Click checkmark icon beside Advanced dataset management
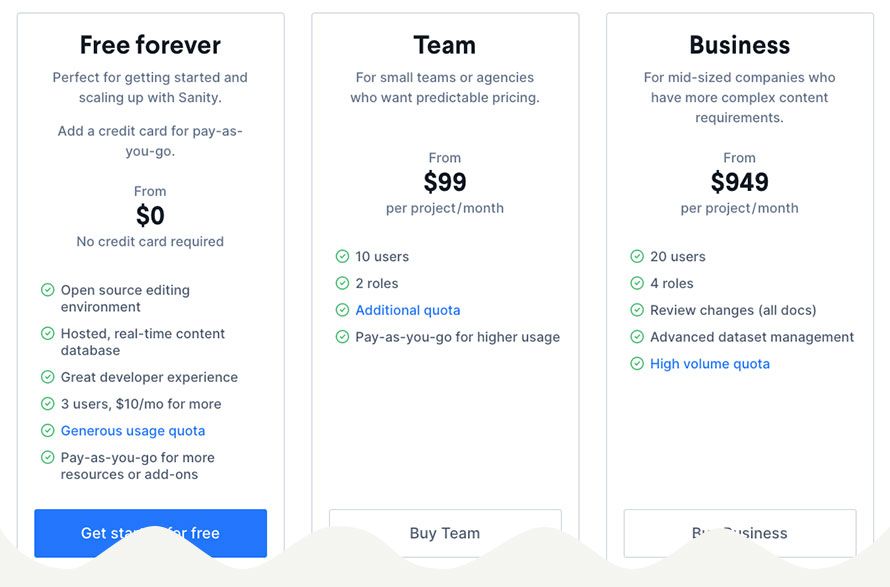Screen dimensions: 890x587 pyautogui.click(x=637, y=337)
